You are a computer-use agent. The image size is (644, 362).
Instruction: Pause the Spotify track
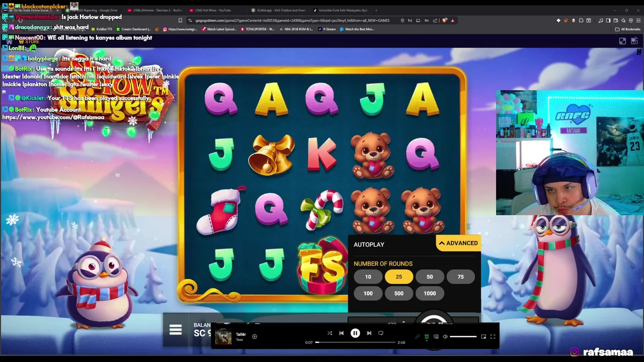(355, 333)
